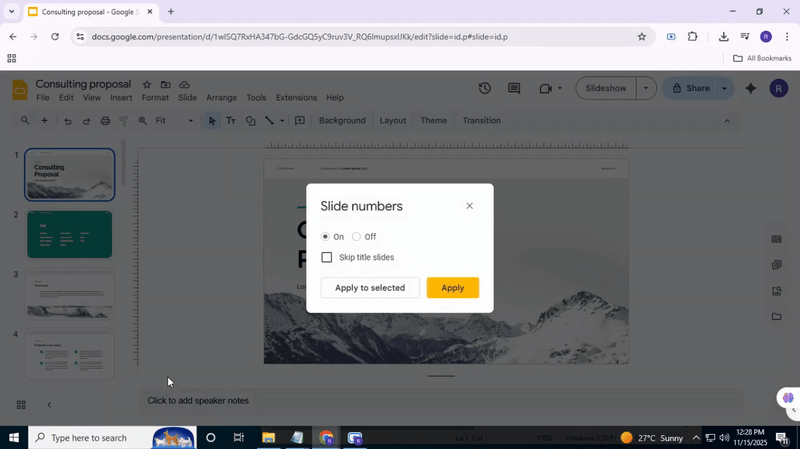The width and height of the screenshot is (800, 449).
Task: Open the comments icon
Action: pyautogui.click(x=514, y=88)
